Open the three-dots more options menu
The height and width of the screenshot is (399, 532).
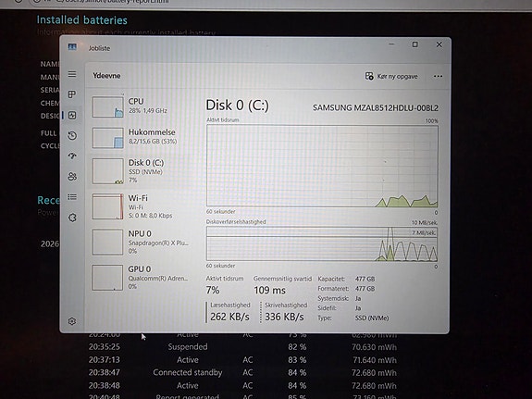(438, 77)
